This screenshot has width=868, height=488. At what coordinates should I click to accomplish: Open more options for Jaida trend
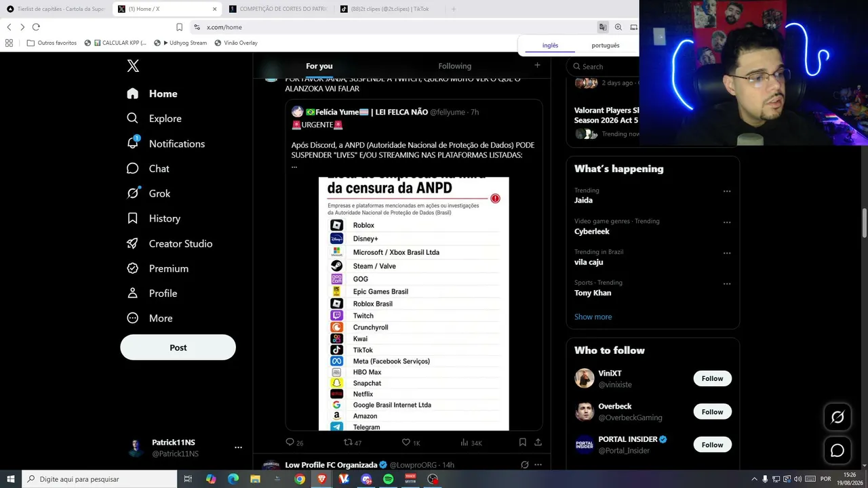pos(727,191)
